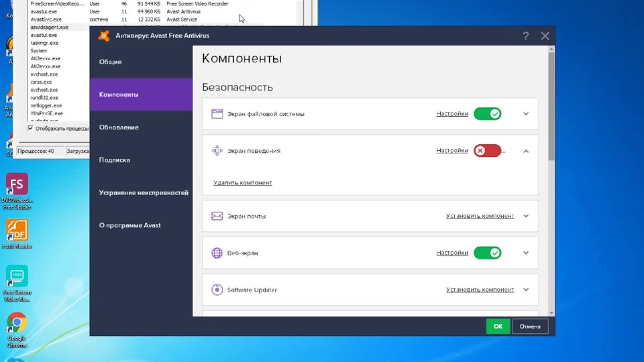Screen dimensions: 644x362
Task: Open the 'Общие' settings section
Action: [x=141, y=62]
